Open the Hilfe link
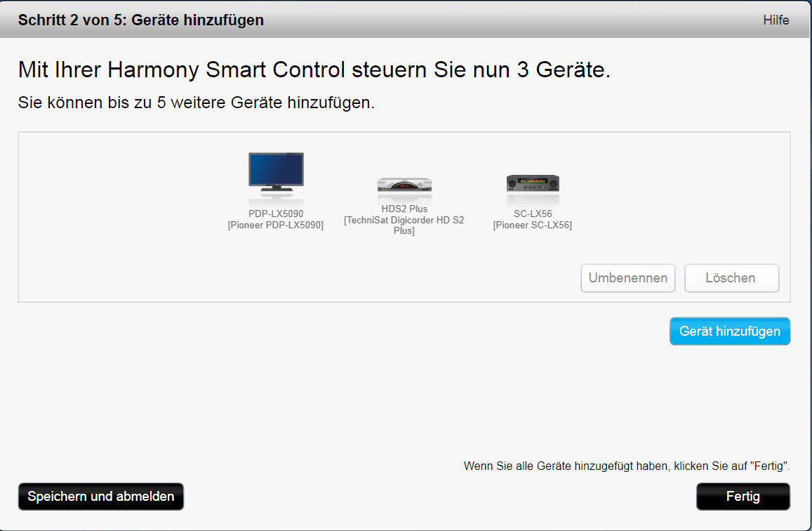This screenshot has height=531, width=812. coord(776,20)
